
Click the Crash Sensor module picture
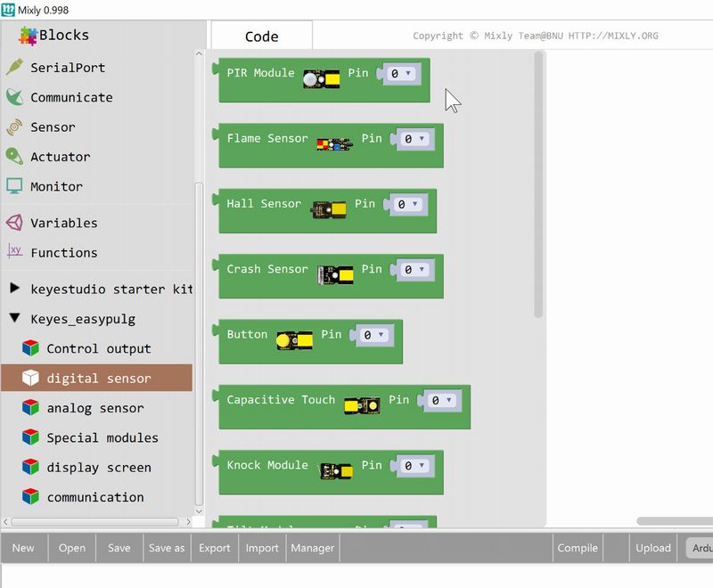point(335,275)
